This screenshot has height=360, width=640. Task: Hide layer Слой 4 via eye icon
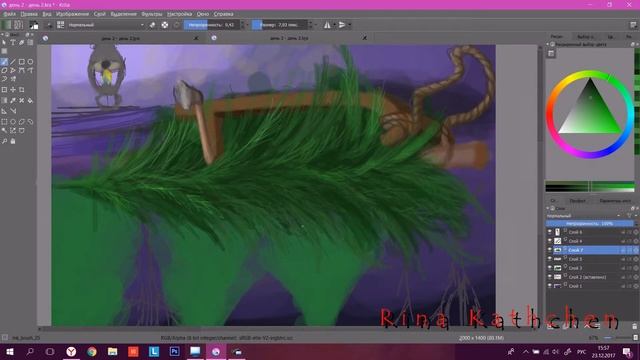point(549,241)
